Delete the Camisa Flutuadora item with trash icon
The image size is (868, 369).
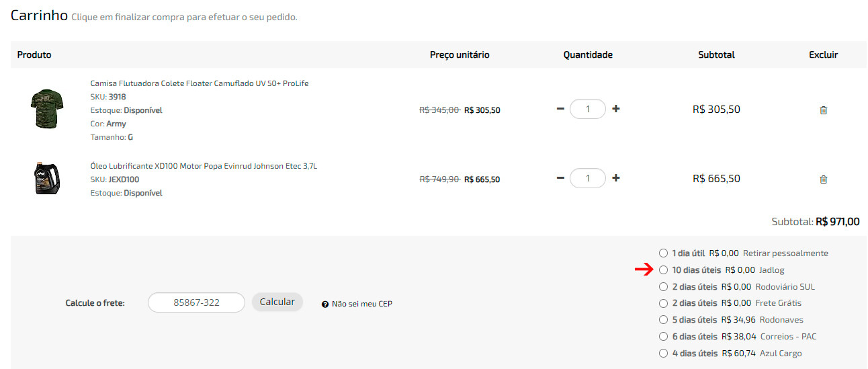823,110
